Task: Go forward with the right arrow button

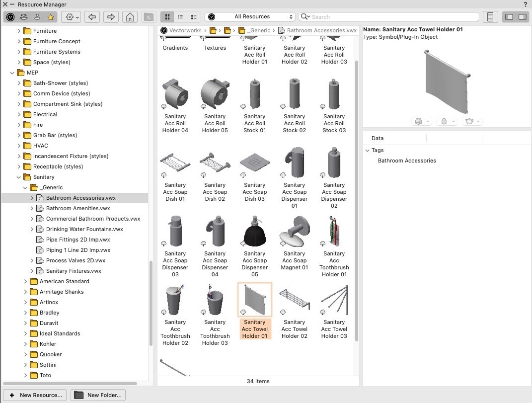Action: coord(111,17)
